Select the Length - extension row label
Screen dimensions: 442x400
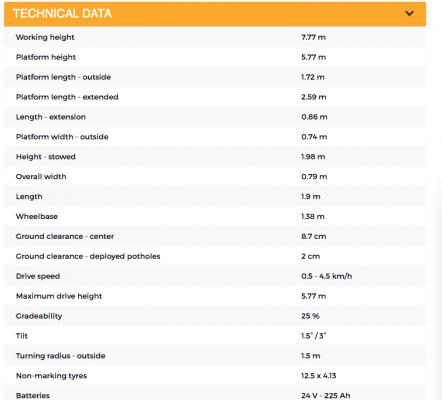tap(51, 117)
